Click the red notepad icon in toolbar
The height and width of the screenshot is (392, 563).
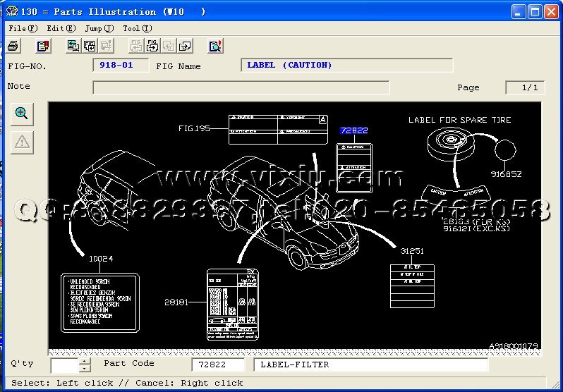(44, 47)
